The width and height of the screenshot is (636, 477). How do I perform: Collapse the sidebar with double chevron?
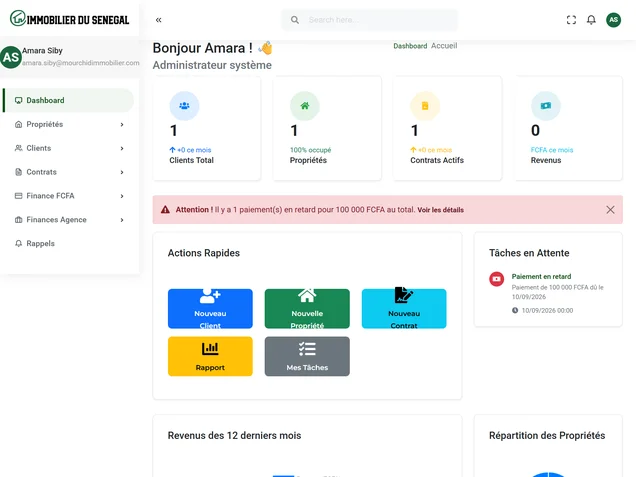(159, 20)
